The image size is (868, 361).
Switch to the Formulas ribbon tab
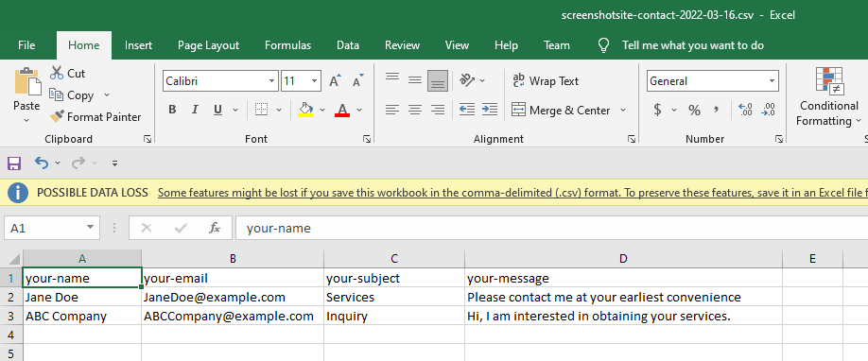coord(287,45)
